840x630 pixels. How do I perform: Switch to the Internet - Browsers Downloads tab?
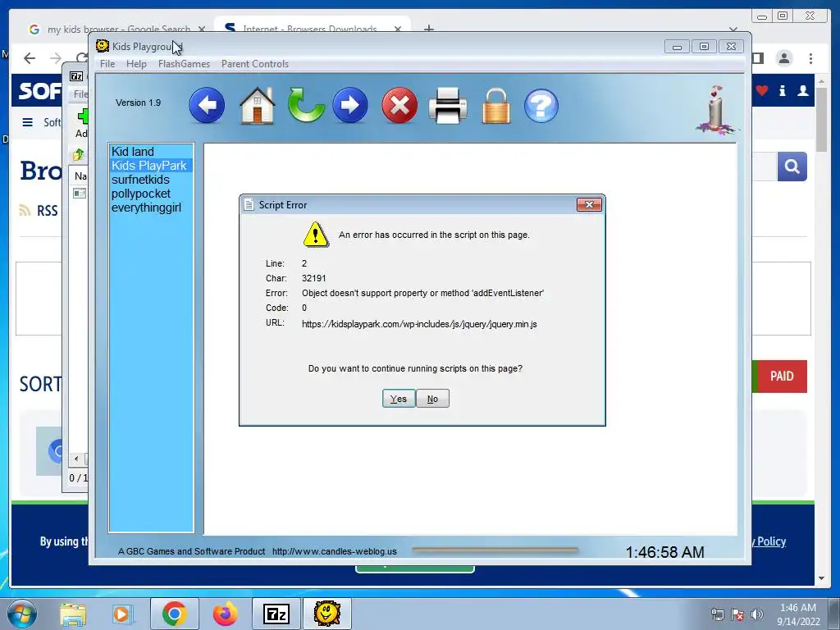point(311,28)
